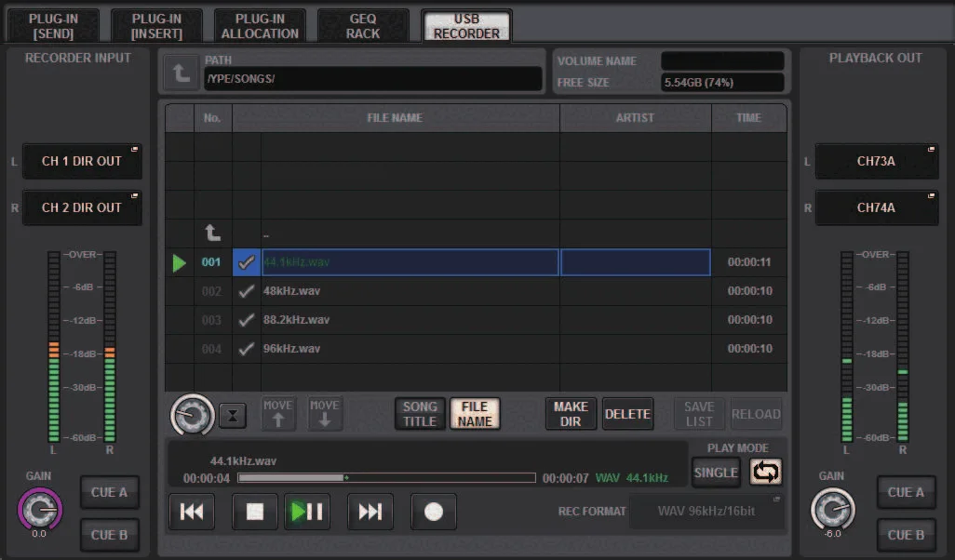The height and width of the screenshot is (560, 955).
Task: Move selected file down in list
Action: pyautogui.click(x=325, y=414)
